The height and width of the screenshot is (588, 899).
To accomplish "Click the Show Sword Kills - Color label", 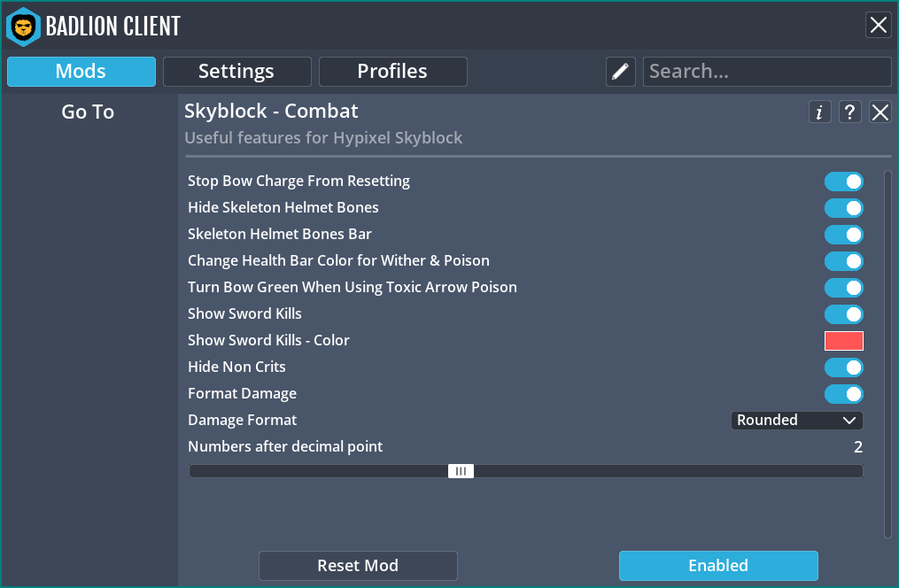I will pos(268,340).
